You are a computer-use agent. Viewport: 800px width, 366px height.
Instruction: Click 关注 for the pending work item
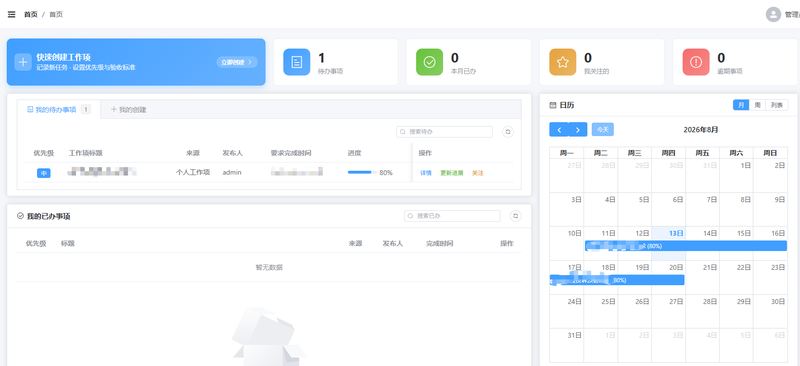coord(478,173)
